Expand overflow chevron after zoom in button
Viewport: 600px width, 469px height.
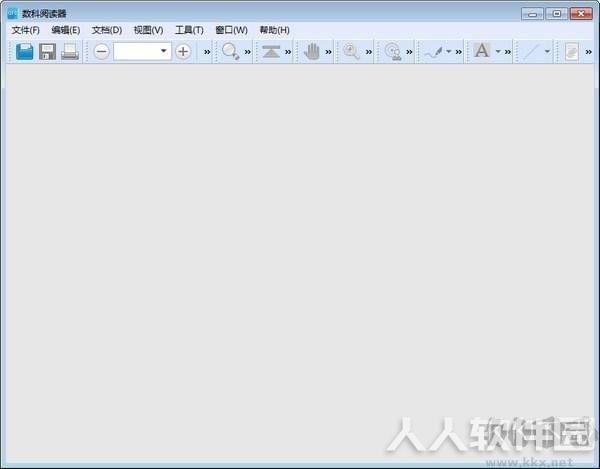[x=207, y=52]
